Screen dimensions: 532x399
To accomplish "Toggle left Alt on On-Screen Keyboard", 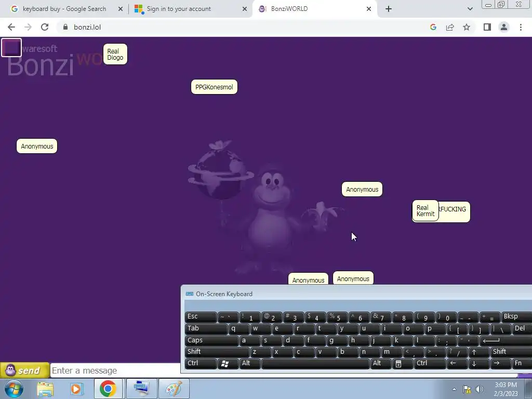I will pyautogui.click(x=250, y=364).
